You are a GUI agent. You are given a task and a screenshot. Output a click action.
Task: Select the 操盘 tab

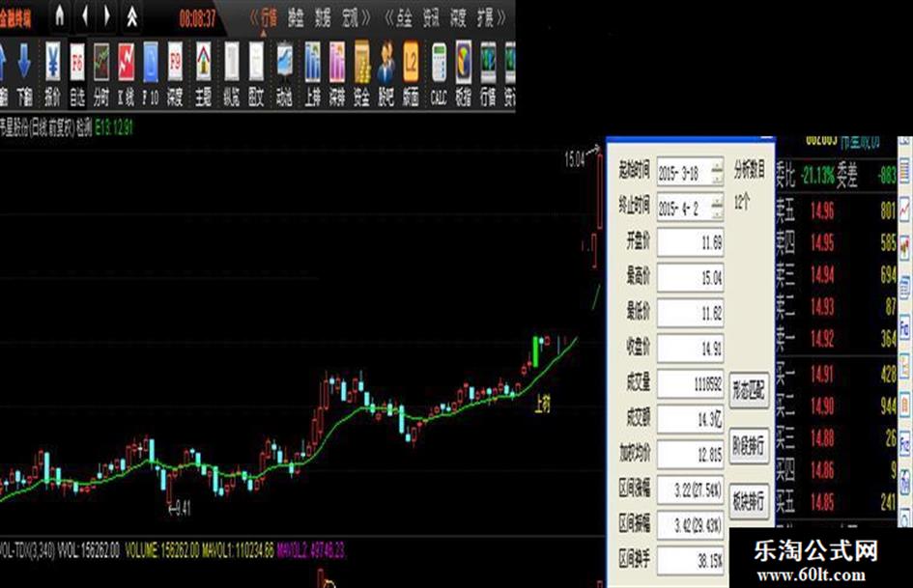[x=296, y=18]
